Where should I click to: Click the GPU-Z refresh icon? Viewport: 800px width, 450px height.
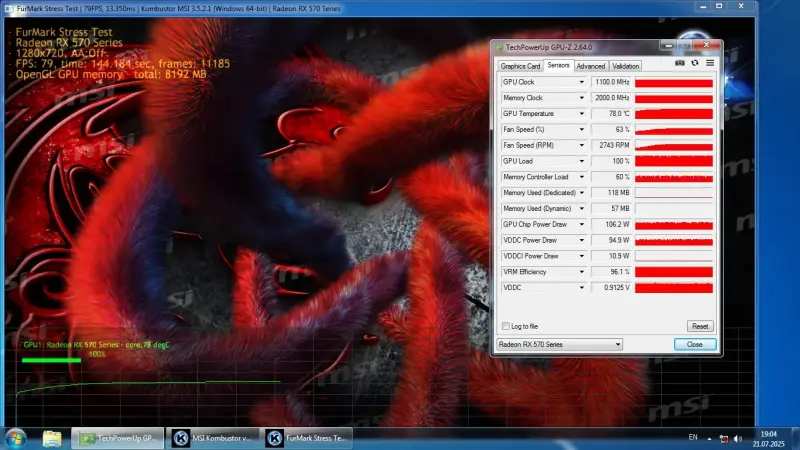tap(695, 63)
